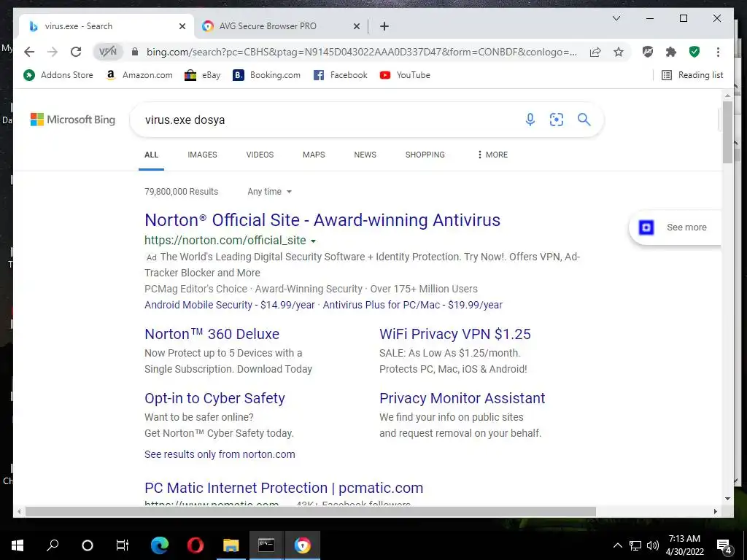This screenshot has width=747, height=560.
Task: See results only from norton.com
Action: coord(220,454)
